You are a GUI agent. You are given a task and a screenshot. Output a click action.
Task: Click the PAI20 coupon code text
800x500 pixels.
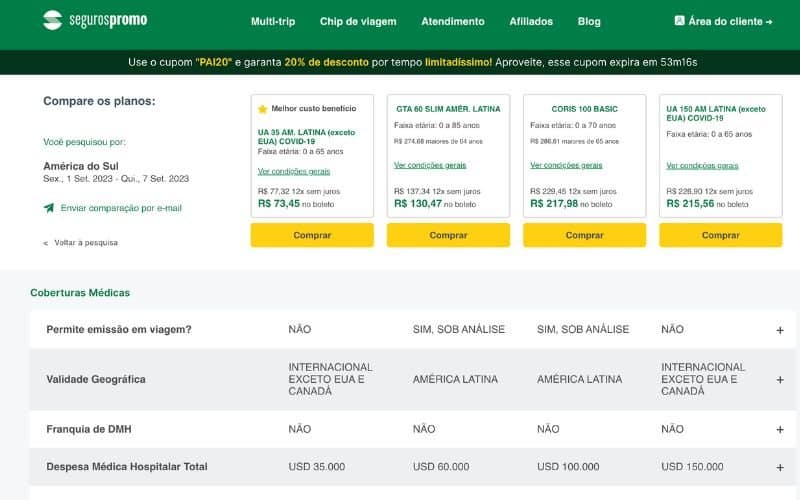tap(213, 62)
